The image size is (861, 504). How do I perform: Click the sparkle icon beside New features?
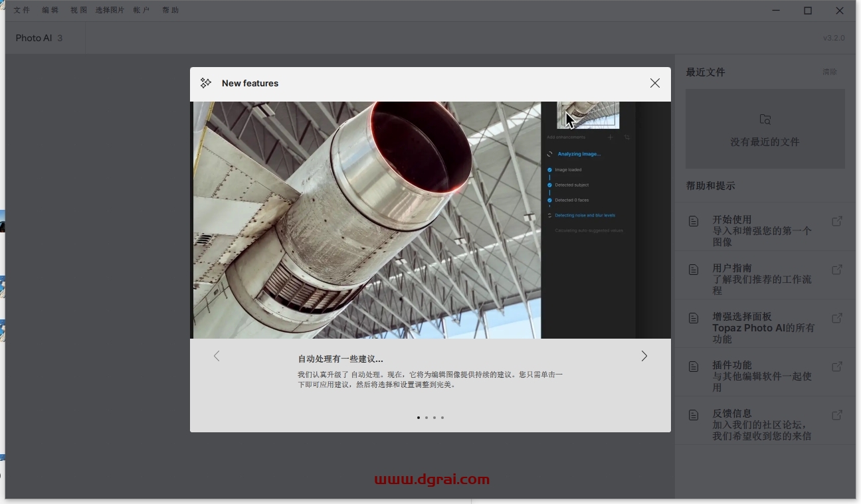[x=206, y=83]
